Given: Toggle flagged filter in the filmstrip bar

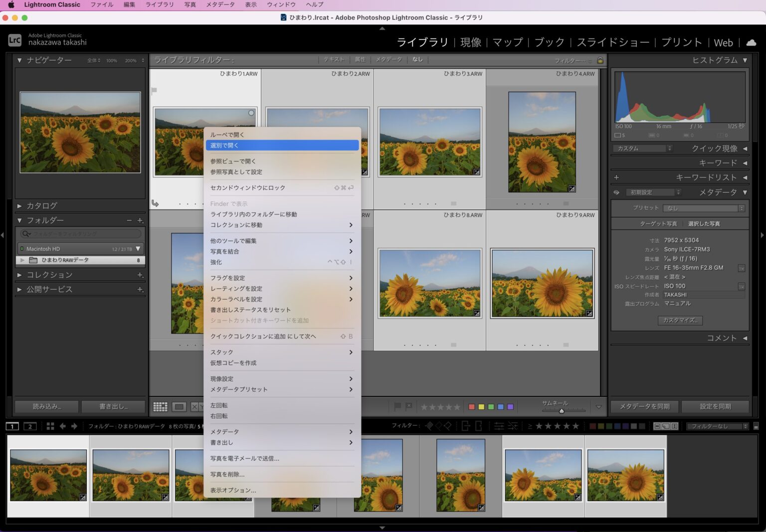Looking at the screenshot, I should click(x=429, y=426).
